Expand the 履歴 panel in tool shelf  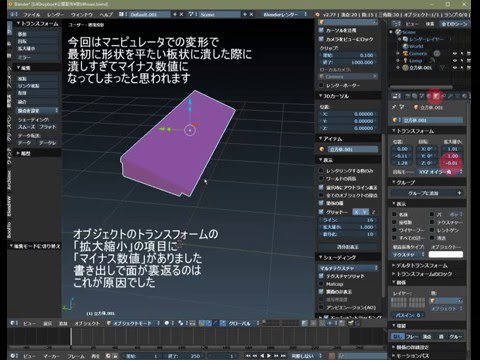[23, 153]
